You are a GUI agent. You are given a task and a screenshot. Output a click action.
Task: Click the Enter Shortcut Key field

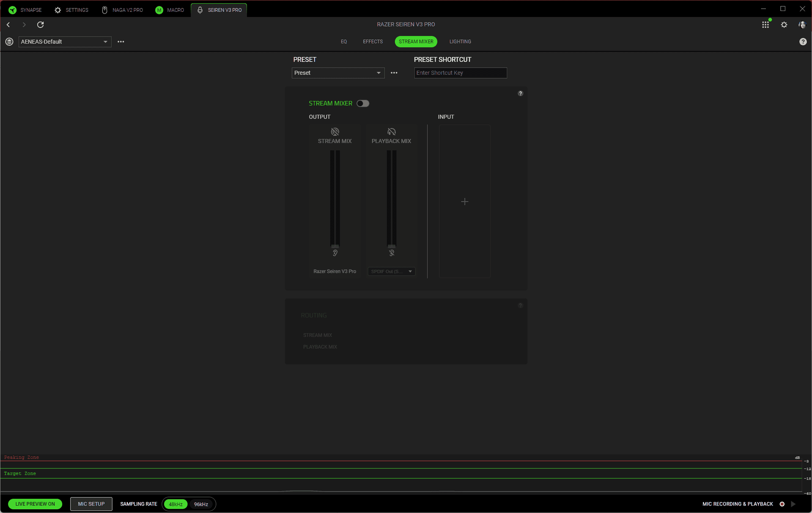click(460, 73)
